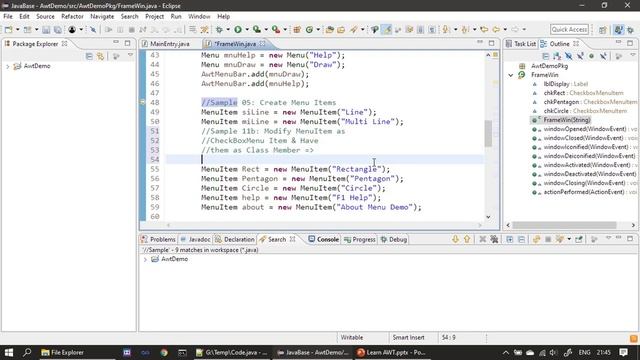The image size is (640, 360).
Task: Open File Explorer from the taskbar
Action: point(62,352)
